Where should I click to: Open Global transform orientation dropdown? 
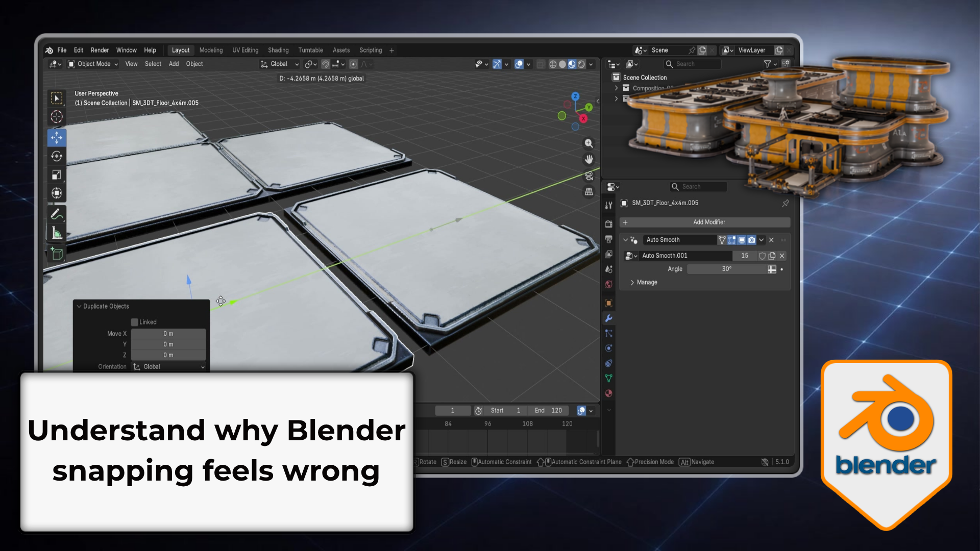tap(279, 64)
